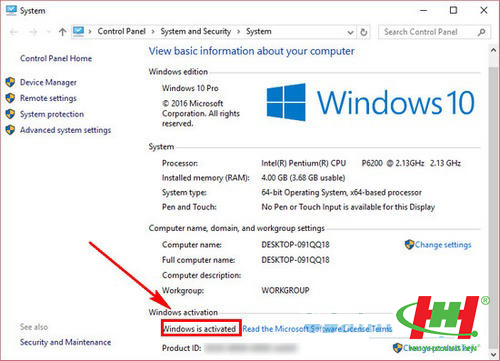Click the Back navigation arrow

[x=14, y=32]
